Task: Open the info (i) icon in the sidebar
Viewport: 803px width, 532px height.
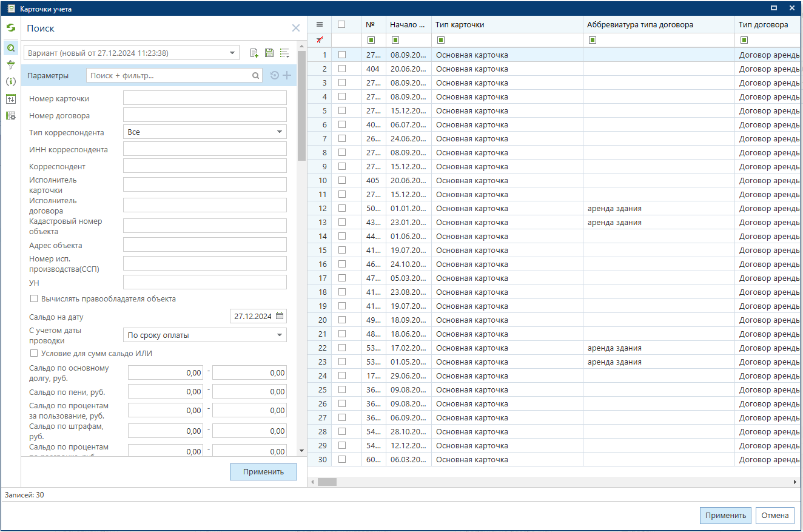Action: click(10, 81)
